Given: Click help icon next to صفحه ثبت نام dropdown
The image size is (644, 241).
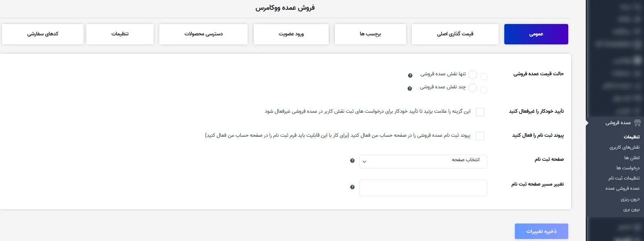Looking at the screenshot, I should (x=352, y=161).
